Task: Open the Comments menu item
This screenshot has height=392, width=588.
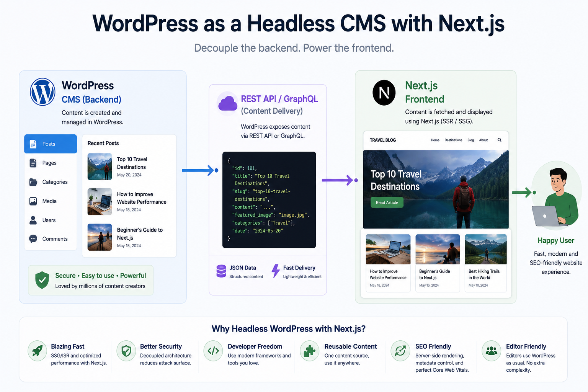Action: [x=51, y=239]
